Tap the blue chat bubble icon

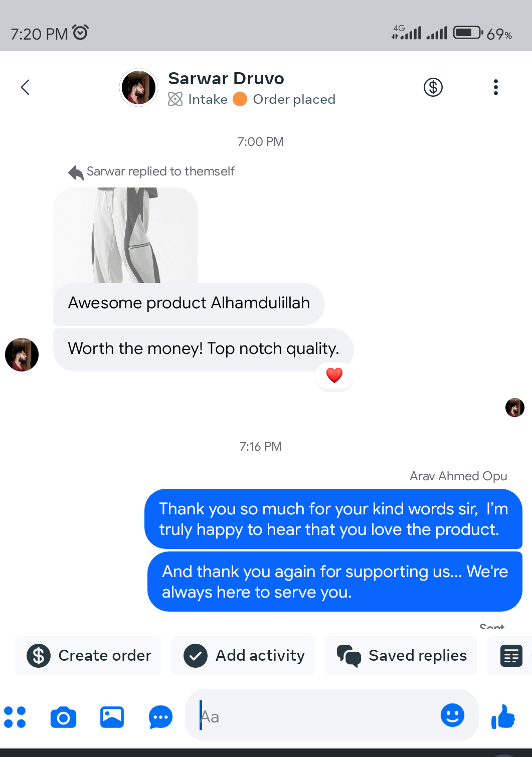coord(160,717)
